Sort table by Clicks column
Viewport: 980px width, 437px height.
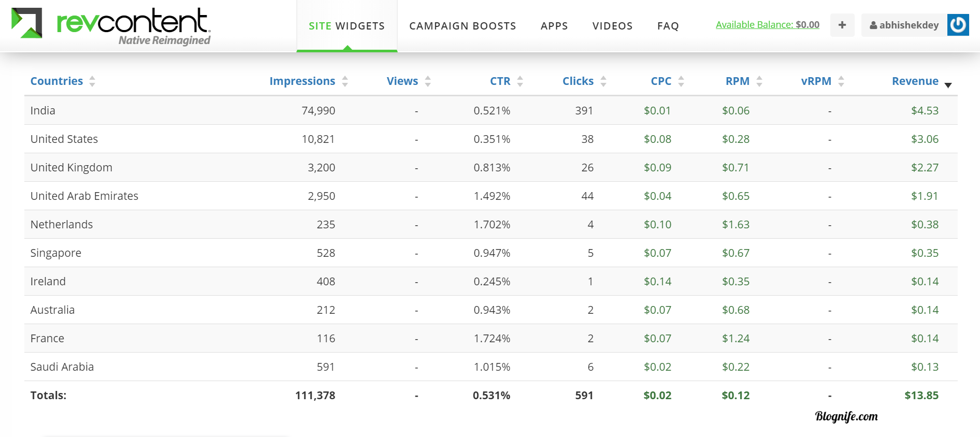pyautogui.click(x=578, y=81)
